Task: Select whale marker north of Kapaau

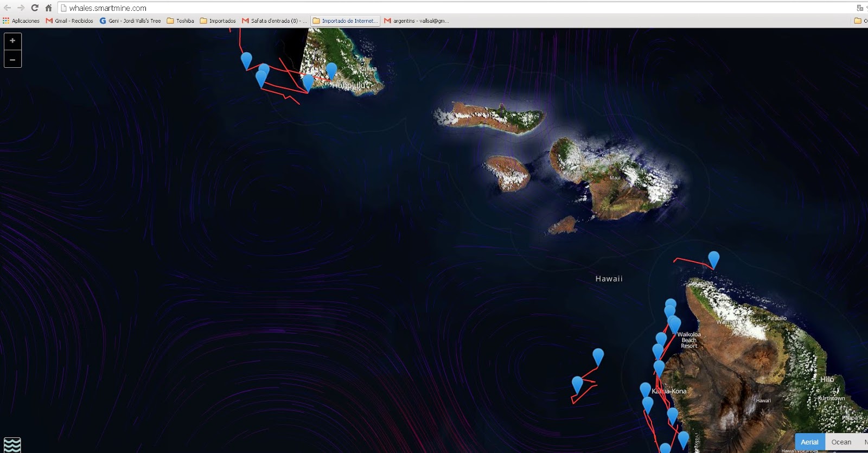Action: point(714,259)
